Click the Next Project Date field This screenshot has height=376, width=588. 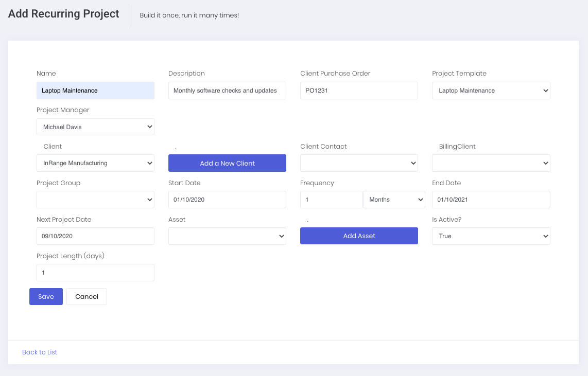[x=95, y=236]
